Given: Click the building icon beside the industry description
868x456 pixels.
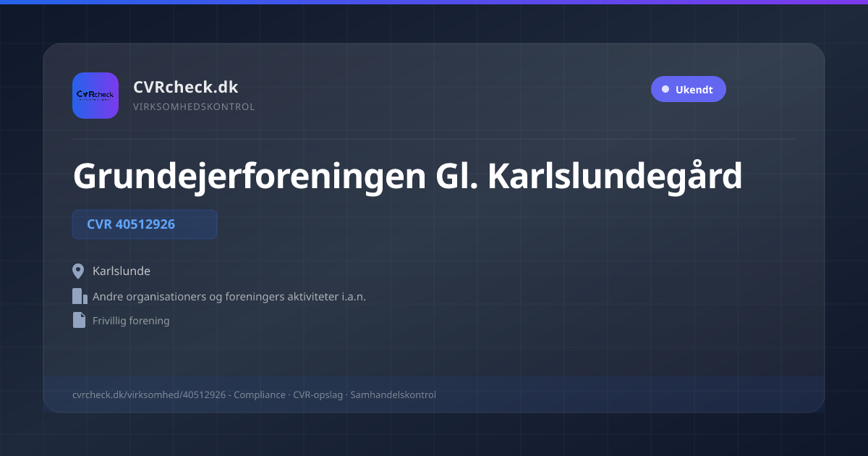Looking at the screenshot, I should click(80, 296).
